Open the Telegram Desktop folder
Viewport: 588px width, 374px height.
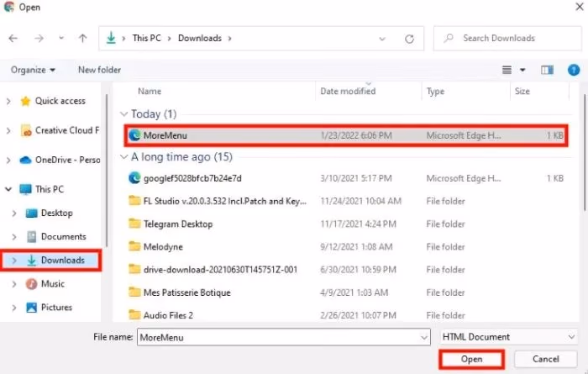pos(177,224)
